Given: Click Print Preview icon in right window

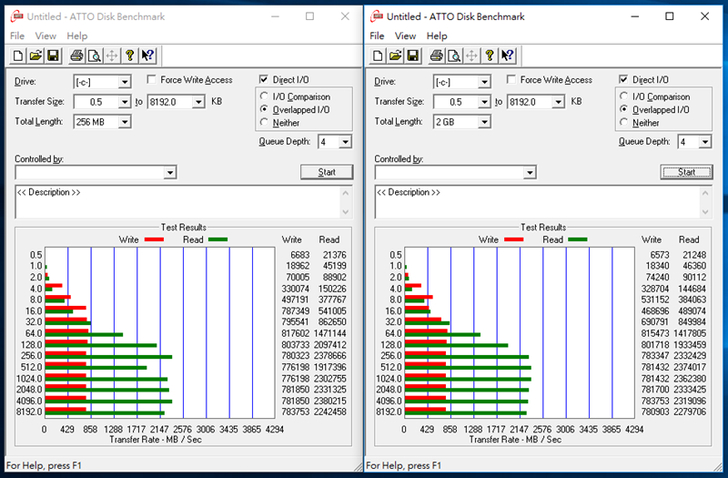Looking at the screenshot, I should [452, 55].
